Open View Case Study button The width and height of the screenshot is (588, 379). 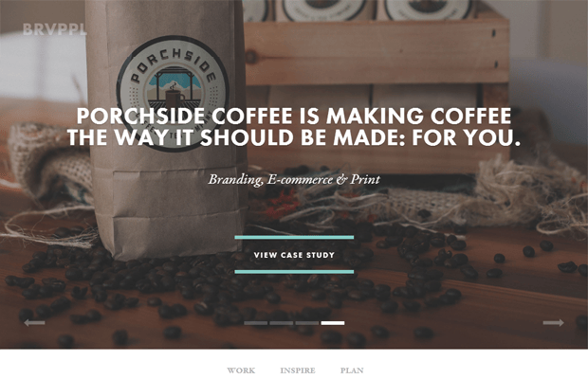point(294,255)
